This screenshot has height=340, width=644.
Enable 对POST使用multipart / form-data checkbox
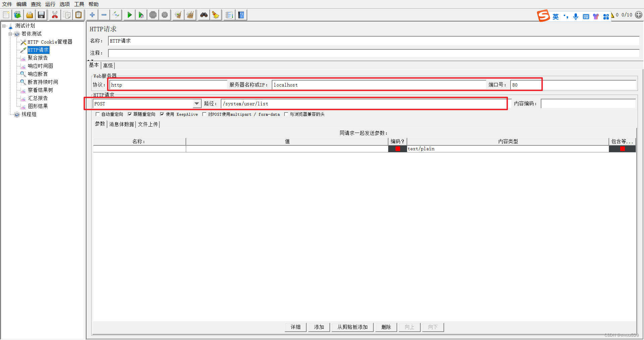[204, 114]
